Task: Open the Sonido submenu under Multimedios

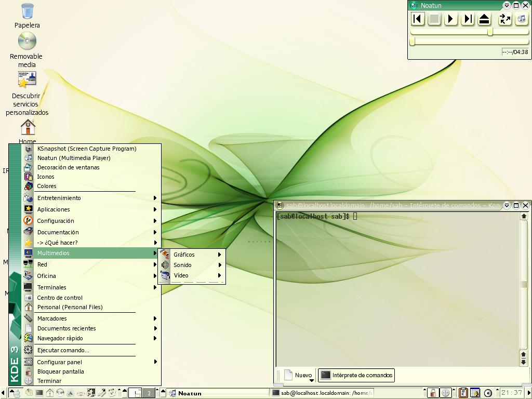Action: [x=192, y=265]
